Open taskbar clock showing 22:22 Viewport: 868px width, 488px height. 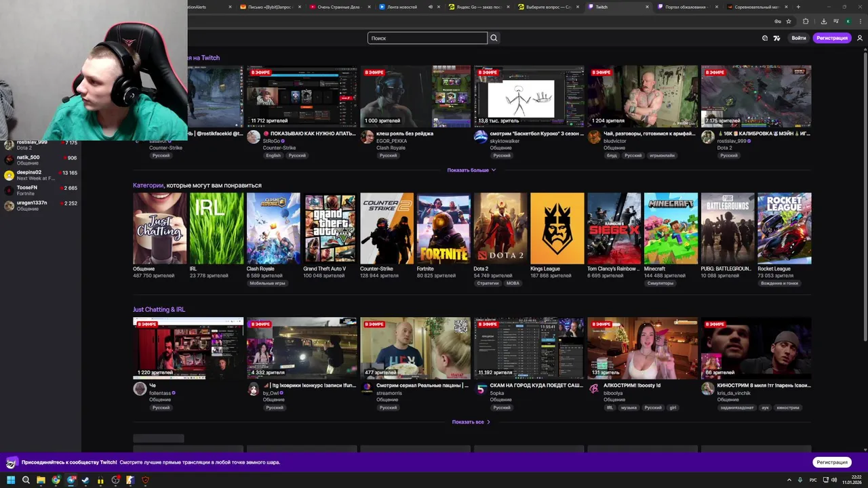[852, 480]
